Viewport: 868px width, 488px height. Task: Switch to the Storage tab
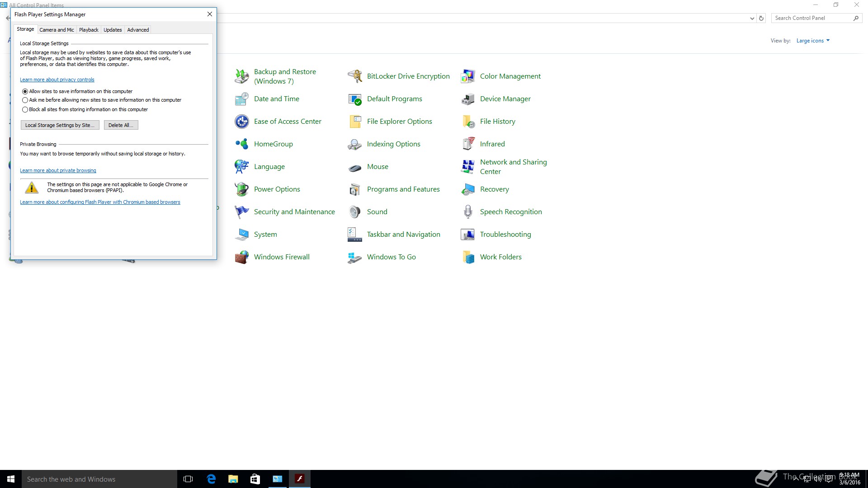[x=25, y=29]
